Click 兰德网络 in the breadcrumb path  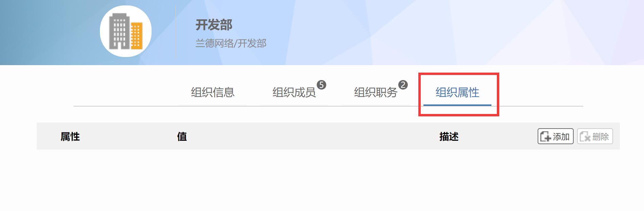point(214,43)
